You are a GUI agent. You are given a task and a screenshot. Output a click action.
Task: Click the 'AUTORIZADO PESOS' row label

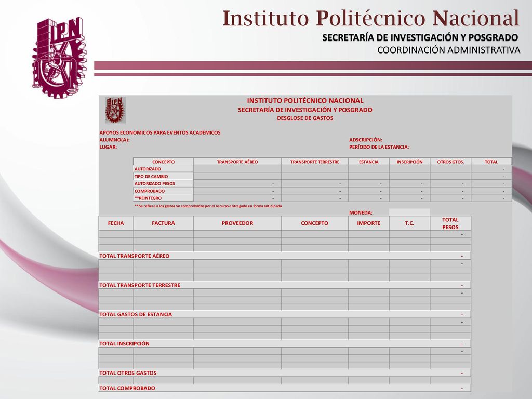tap(163, 183)
